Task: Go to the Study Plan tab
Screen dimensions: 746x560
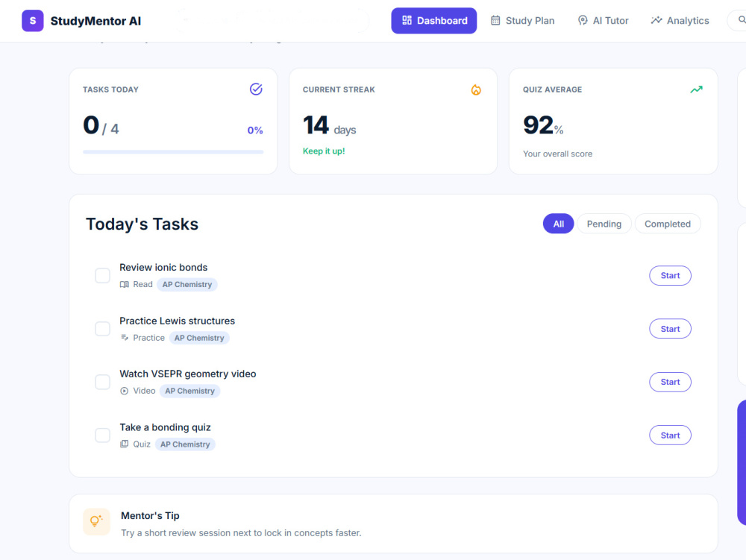Action: [x=522, y=20]
